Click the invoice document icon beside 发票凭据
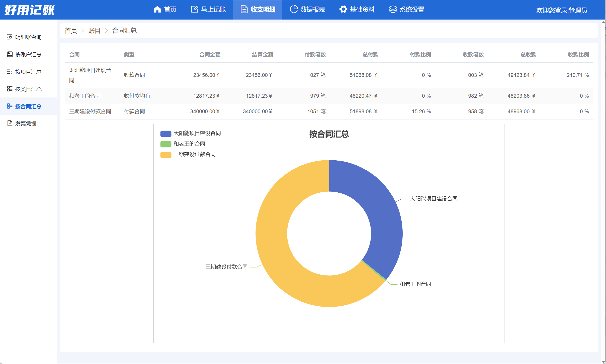The image size is (606, 364). pos(10,123)
